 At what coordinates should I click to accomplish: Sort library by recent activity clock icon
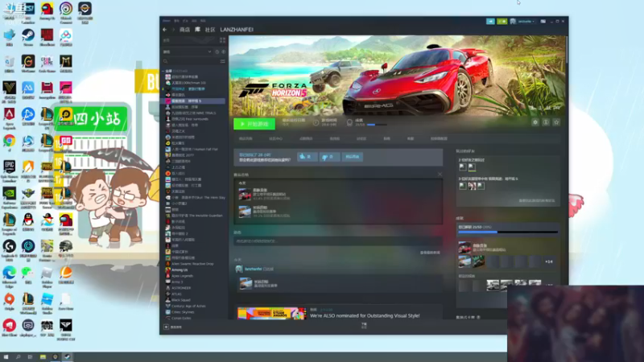point(217,51)
